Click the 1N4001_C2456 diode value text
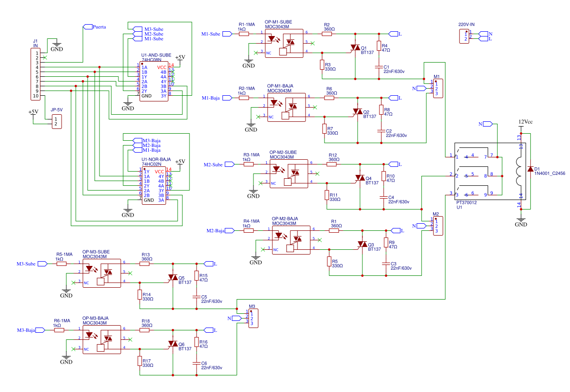Screen dimensions: 570x392 tap(550, 173)
